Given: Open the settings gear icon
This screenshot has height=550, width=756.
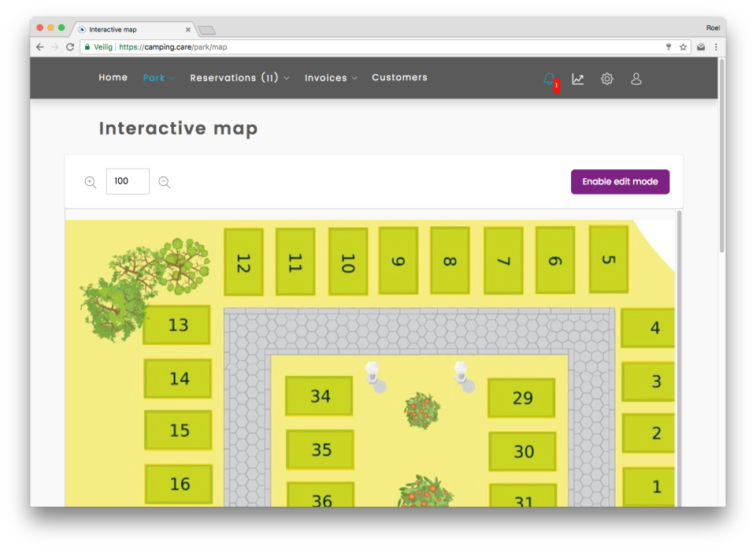Looking at the screenshot, I should (607, 79).
